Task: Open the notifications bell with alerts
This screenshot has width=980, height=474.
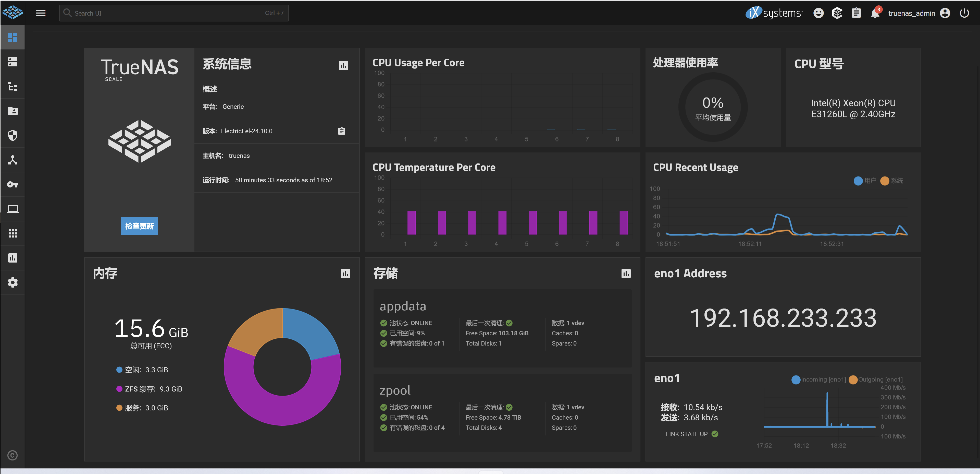Action: click(875, 13)
